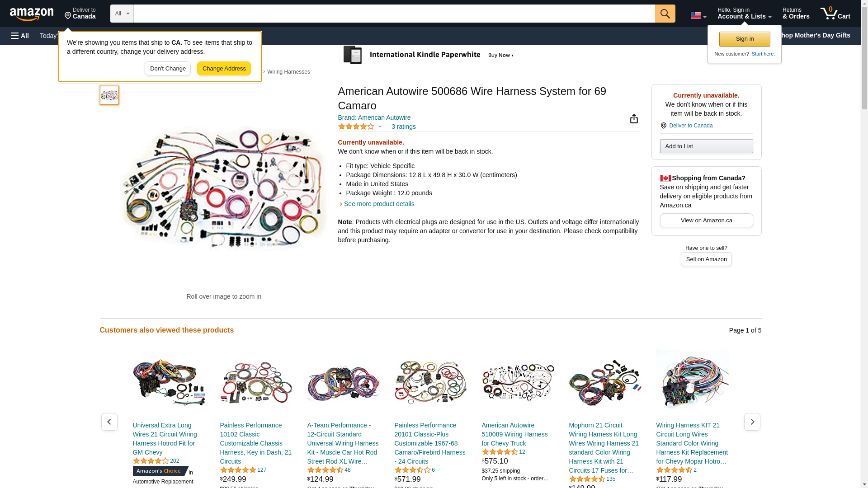Open the All hamburger menu

click(x=20, y=36)
